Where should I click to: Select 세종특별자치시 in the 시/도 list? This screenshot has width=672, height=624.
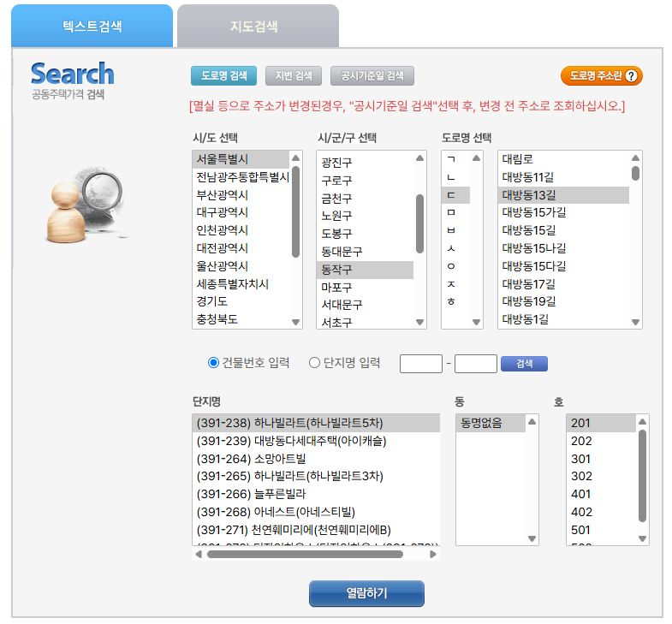click(x=241, y=283)
